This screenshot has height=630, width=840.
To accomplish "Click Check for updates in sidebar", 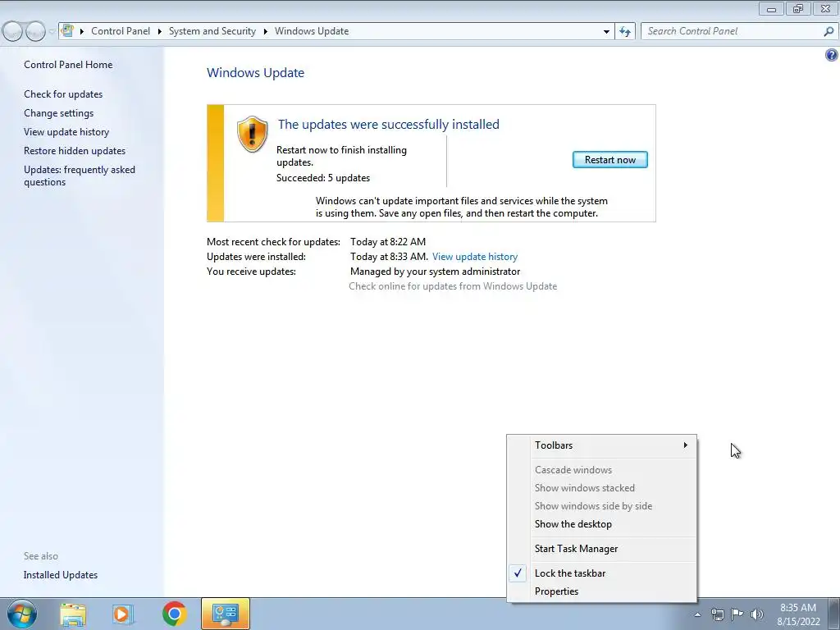I will (63, 94).
